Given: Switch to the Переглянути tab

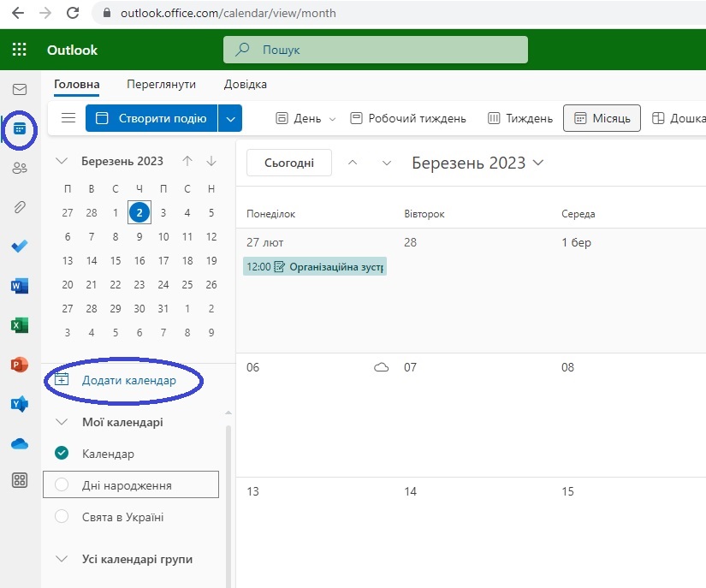Looking at the screenshot, I should [161, 84].
